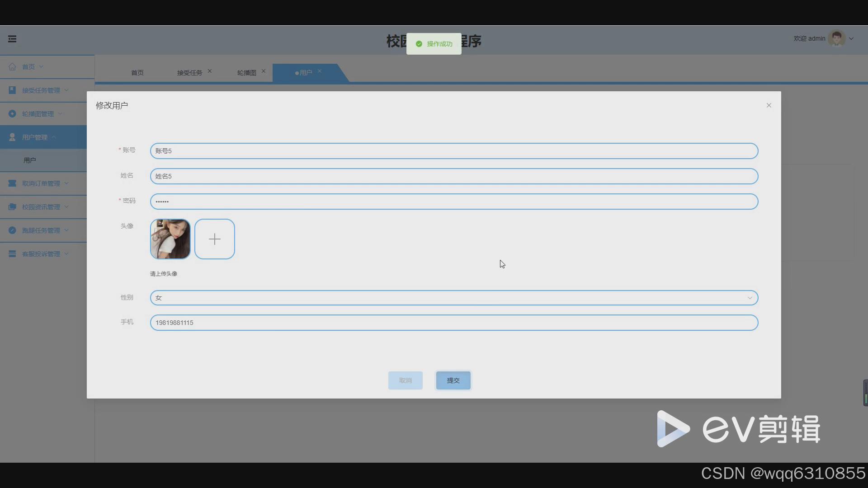Viewport: 868px width, 488px height.
Task: Close the 接受任务 tab
Action: pos(210,71)
